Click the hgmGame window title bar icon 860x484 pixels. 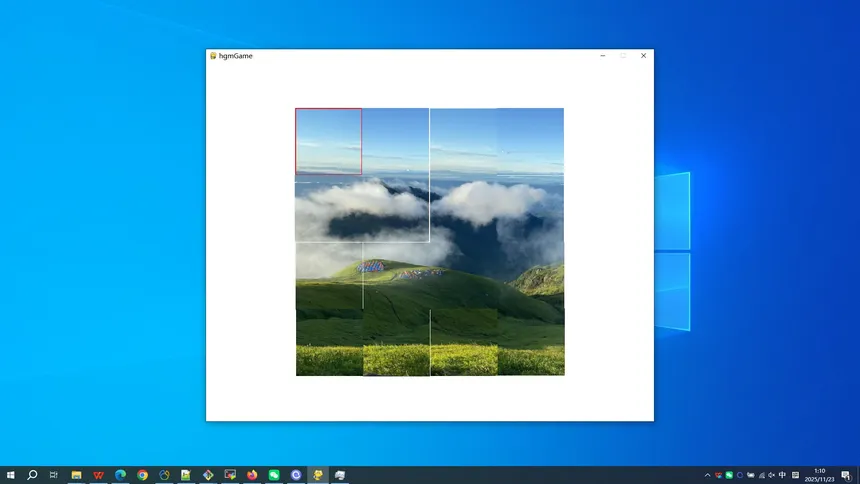click(213, 56)
